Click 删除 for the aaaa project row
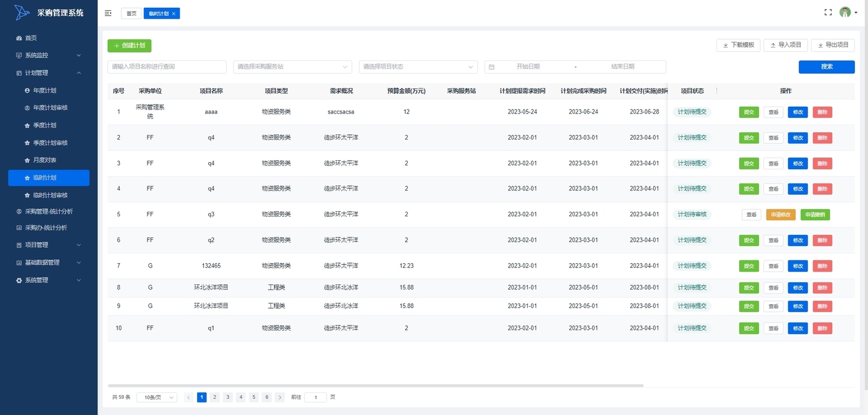 (x=822, y=112)
